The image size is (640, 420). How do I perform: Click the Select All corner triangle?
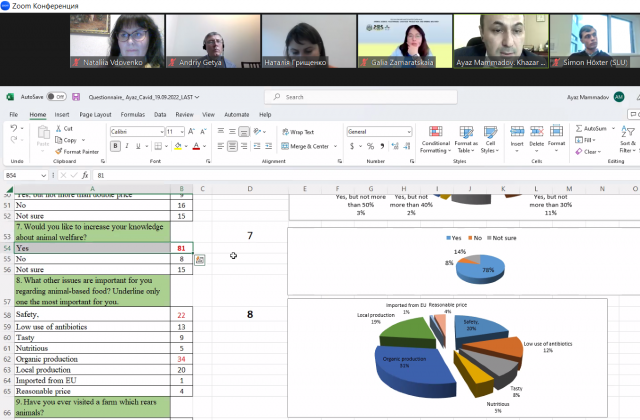[9, 189]
